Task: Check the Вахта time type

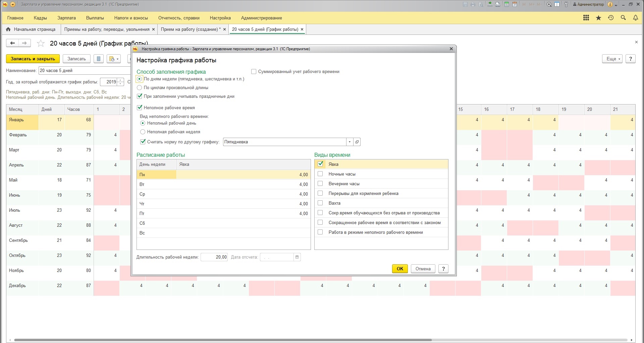Action: pyautogui.click(x=320, y=203)
